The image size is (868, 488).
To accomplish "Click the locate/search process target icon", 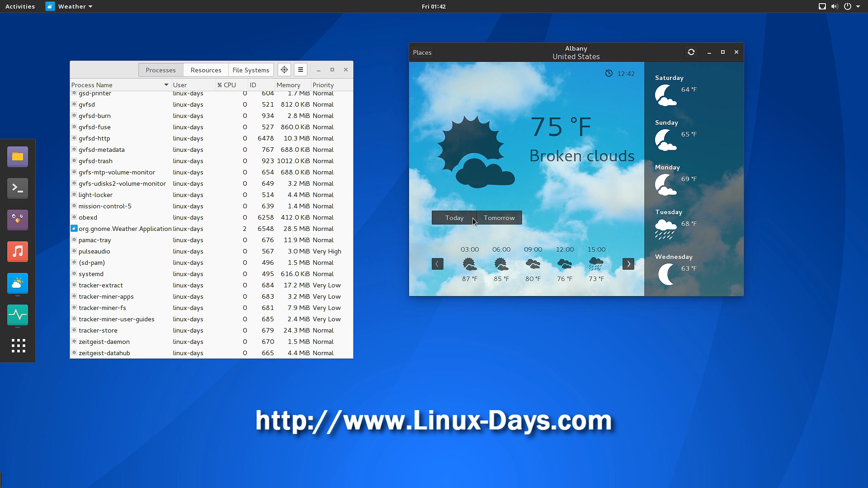I will 284,70.
